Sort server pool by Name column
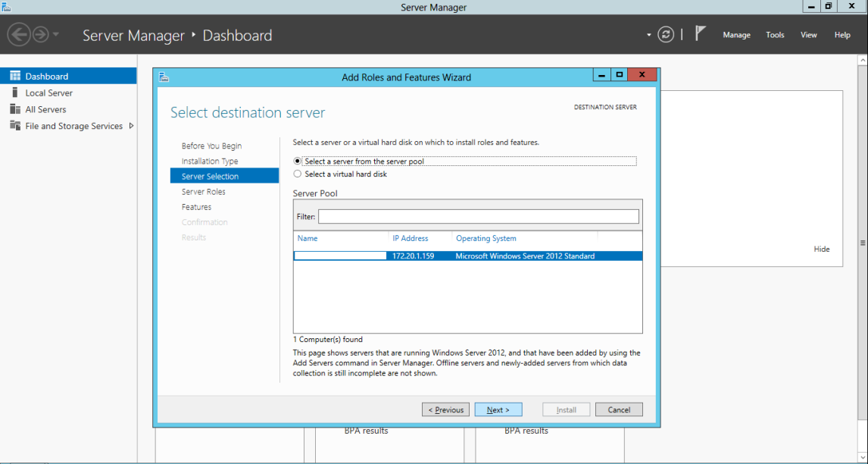This screenshot has height=464, width=868. (308, 238)
